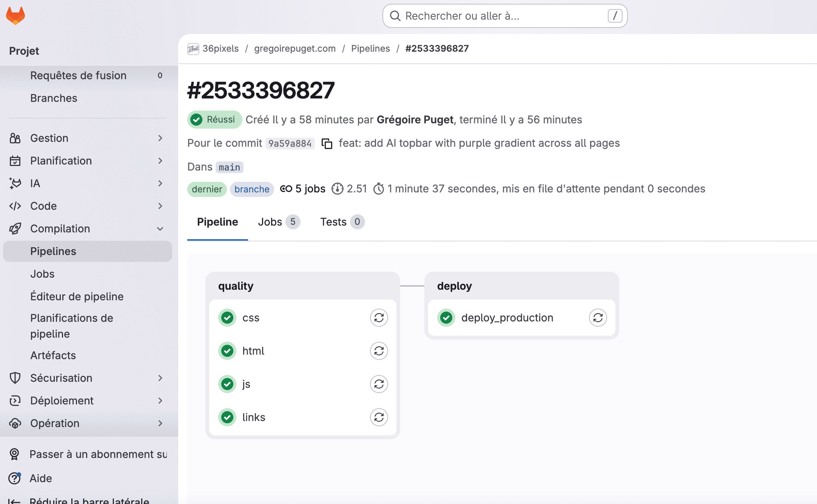The width and height of the screenshot is (817, 504).
Task: Click the Réussi status badge
Action: pos(214,120)
